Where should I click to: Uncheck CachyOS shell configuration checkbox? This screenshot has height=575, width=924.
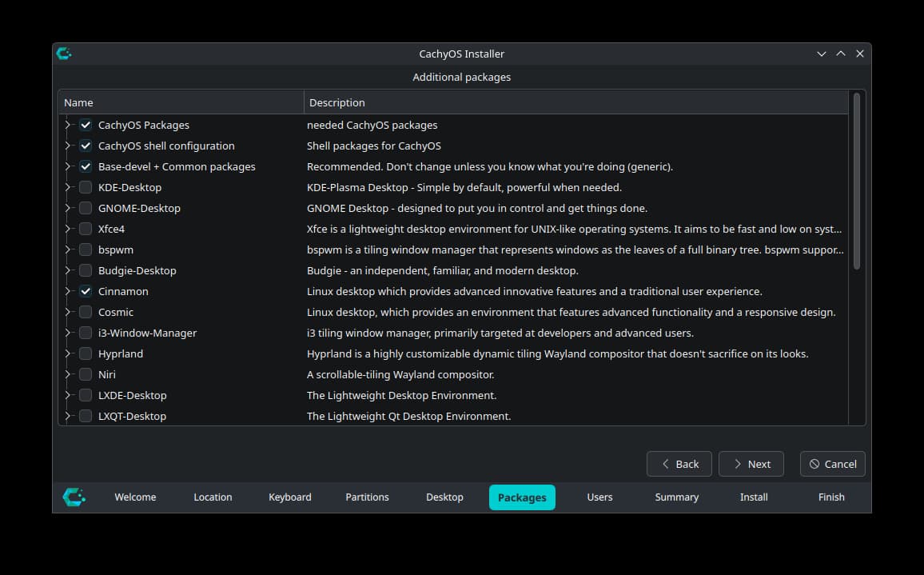(x=86, y=146)
